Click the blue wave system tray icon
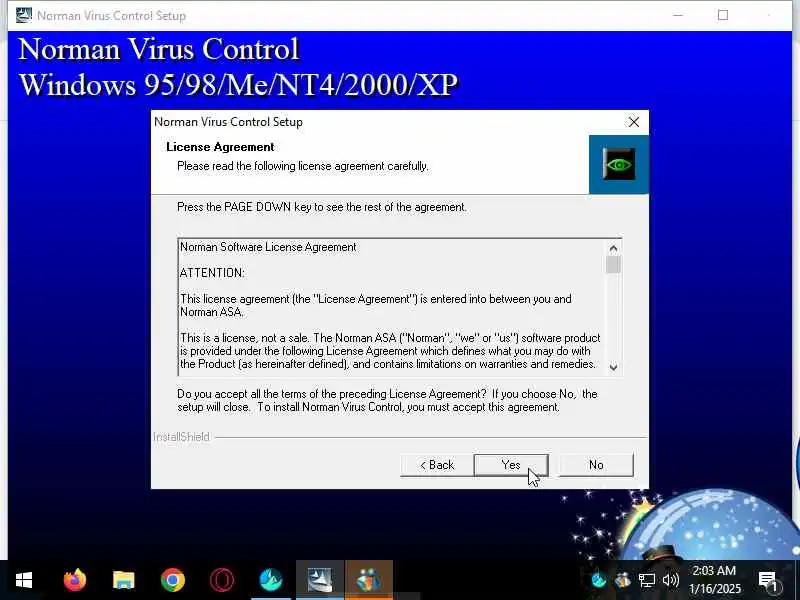This screenshot has height=600, width=800. (599, 580)
